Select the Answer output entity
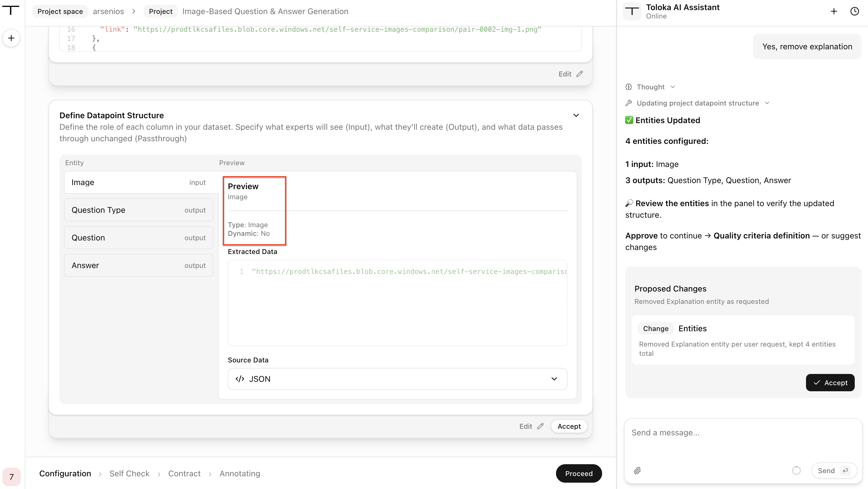The image size is (868, 489). point(138,265)
